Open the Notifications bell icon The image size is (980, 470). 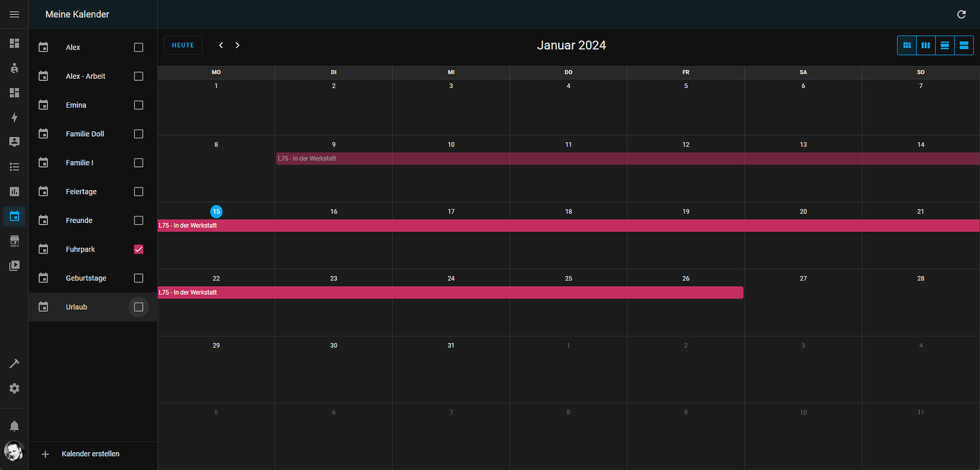(x=14, y=425)
